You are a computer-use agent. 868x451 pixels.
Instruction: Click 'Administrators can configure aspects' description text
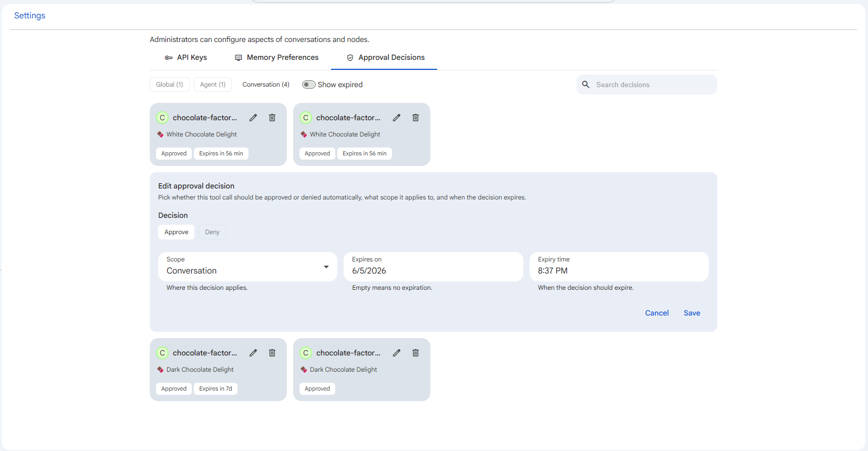click(260, 39)
